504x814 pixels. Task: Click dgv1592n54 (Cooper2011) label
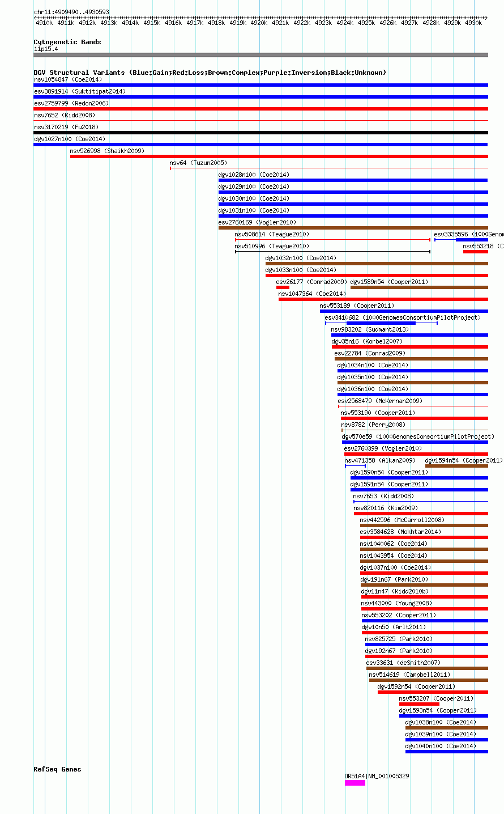coord(416,686)
